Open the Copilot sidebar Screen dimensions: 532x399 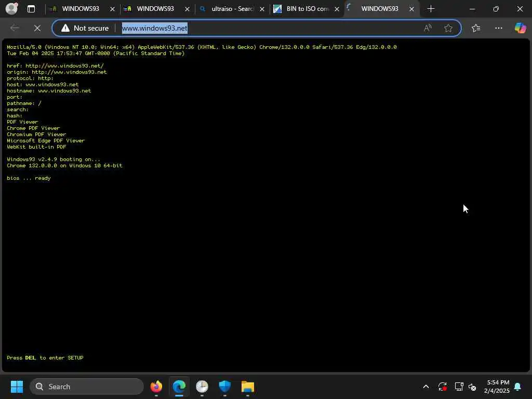click(x=520, y=28)
